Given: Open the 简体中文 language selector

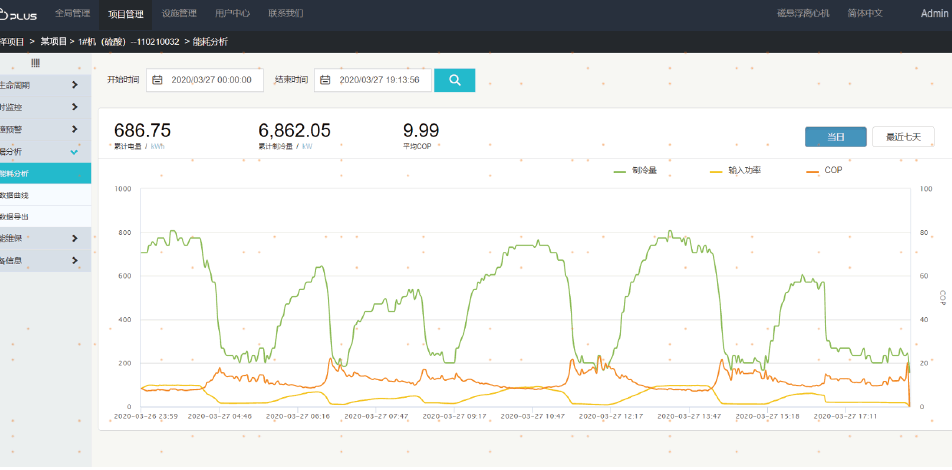Looking at the screenshot, I should point(865,14).
